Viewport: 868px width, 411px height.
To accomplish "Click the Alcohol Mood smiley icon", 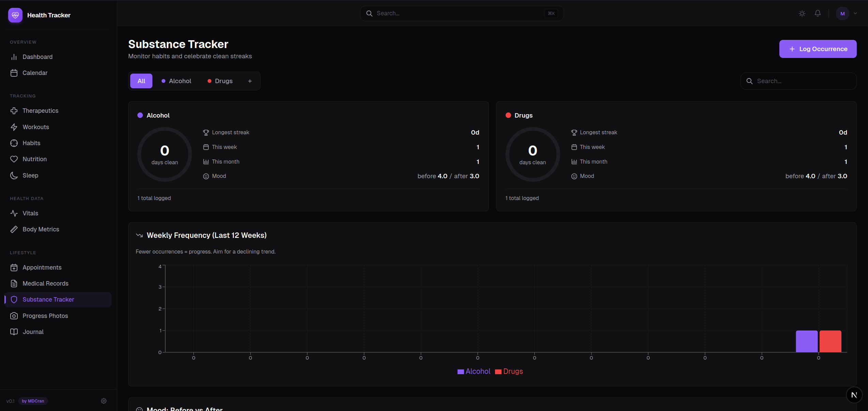I will coord(206,176).
